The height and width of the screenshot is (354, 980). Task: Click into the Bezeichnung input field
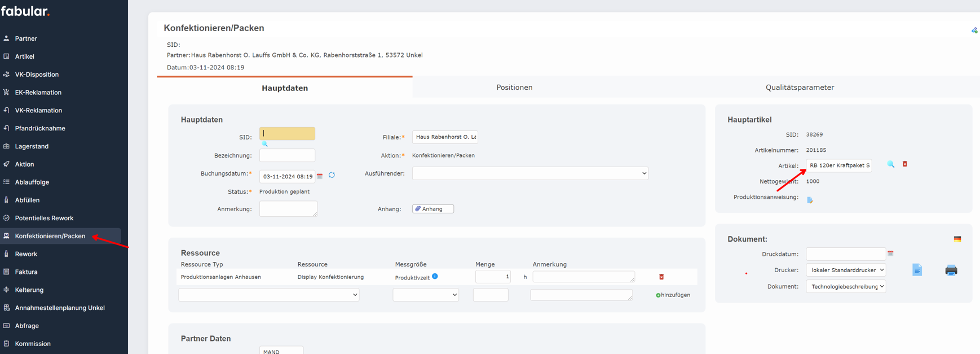pos(287,155)
